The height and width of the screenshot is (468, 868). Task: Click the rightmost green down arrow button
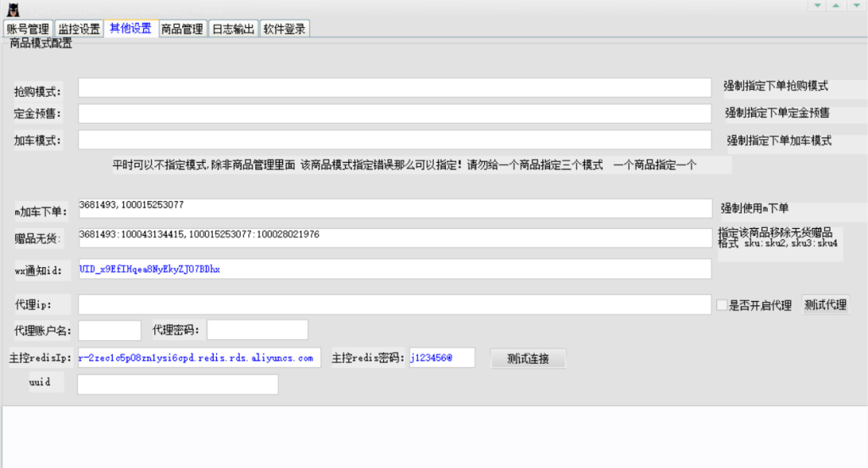[x=855, y=5]
